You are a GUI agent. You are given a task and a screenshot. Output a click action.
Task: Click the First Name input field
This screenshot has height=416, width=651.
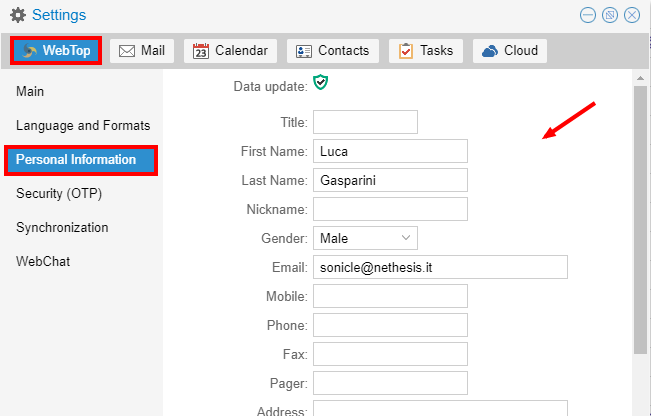point(390,151)
